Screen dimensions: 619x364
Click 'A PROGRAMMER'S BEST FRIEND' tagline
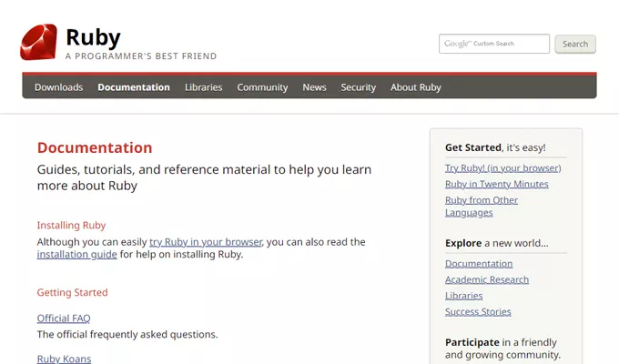(x=141, y=56)
